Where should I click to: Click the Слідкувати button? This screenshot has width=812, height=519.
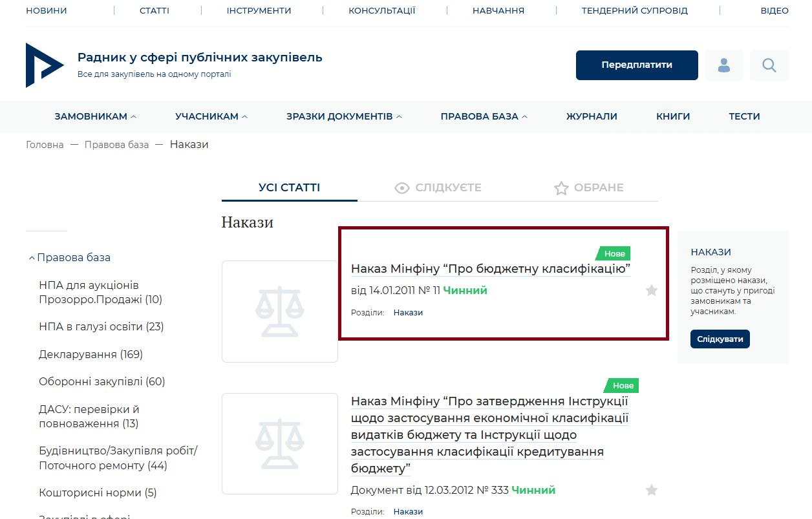point(720,339)
